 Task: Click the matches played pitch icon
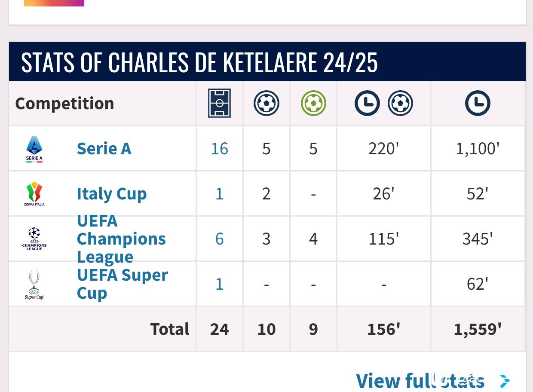(219, 103)
